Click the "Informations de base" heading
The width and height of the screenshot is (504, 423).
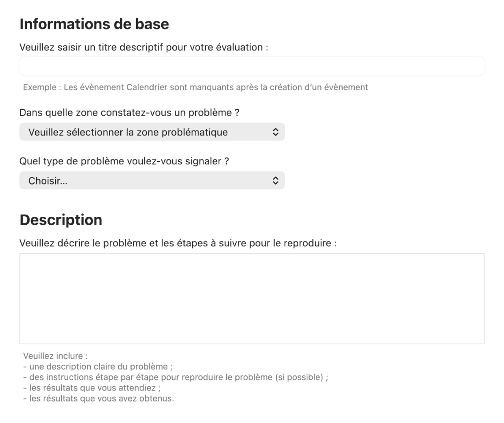(x=94, y=24)
